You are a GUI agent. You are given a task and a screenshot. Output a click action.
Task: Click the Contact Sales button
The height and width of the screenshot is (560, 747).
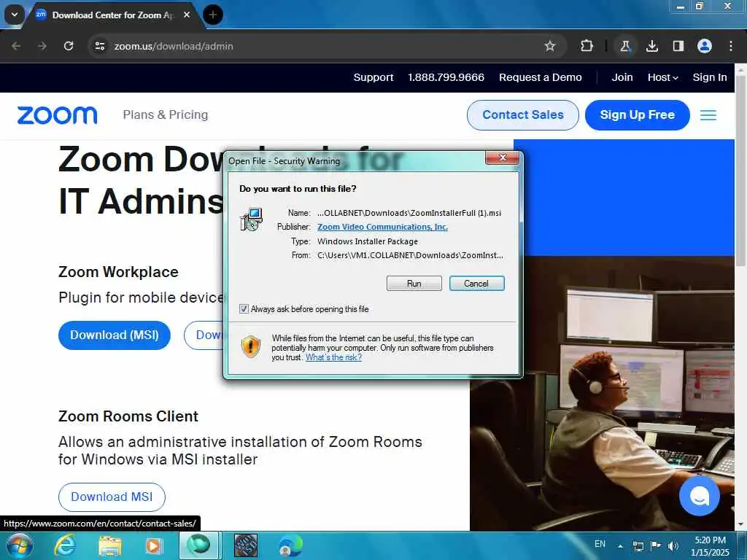pos(522,114)
